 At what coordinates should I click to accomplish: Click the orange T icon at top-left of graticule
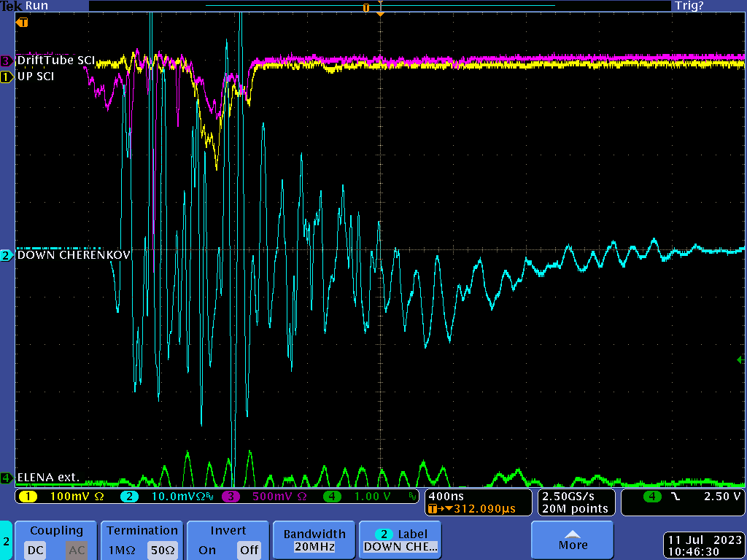[x=23, y=23]
